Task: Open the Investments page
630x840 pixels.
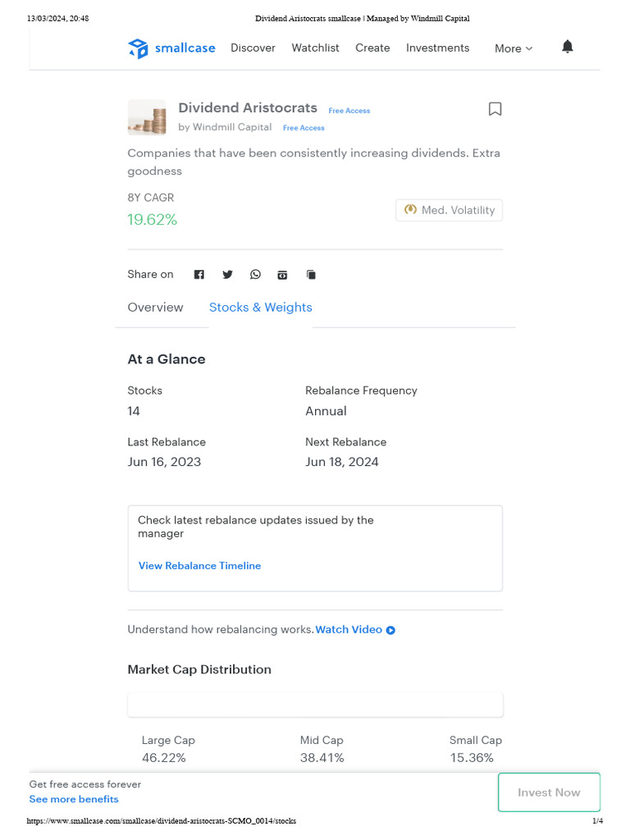Action: coord(437,48)
